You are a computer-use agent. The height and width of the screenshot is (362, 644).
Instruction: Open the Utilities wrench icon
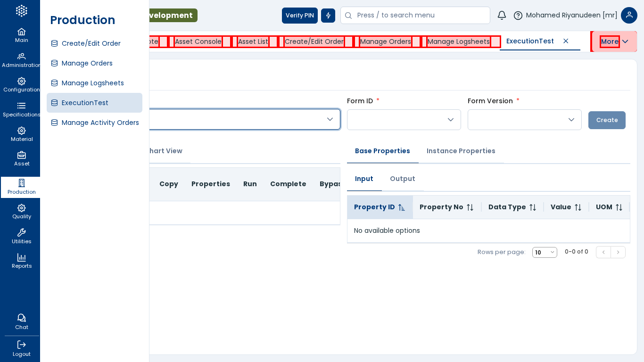(x=21, y=233)
